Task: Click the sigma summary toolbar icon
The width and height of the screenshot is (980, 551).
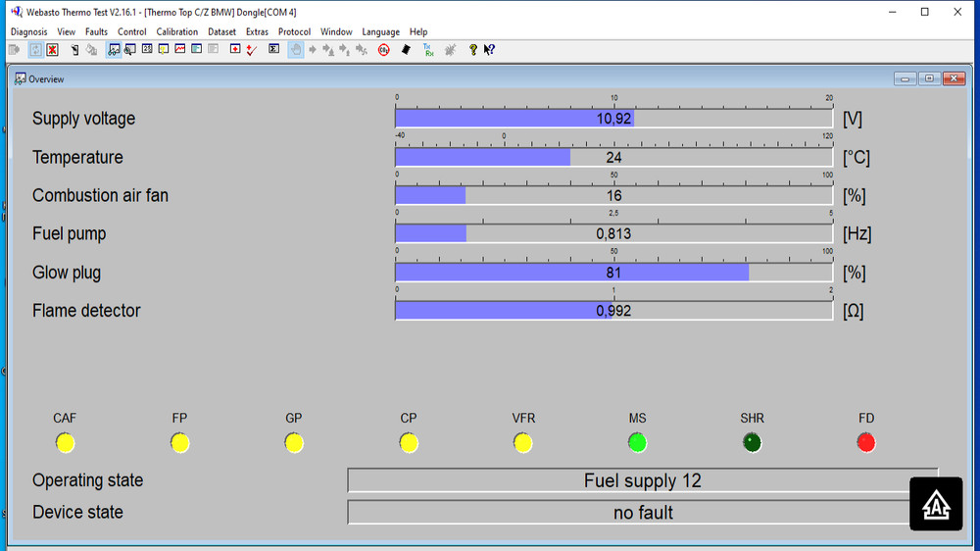Action: tap(273, 49)
